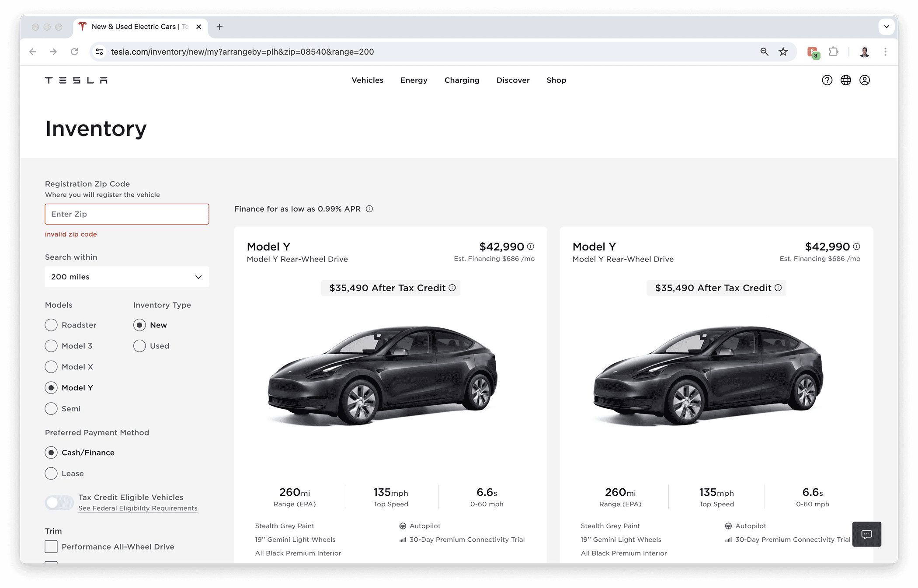This screenshot has height=588, width=918.
Task: Click '19'' Gemini Light Wheels' on second card
Action: (x=621, y=539)
